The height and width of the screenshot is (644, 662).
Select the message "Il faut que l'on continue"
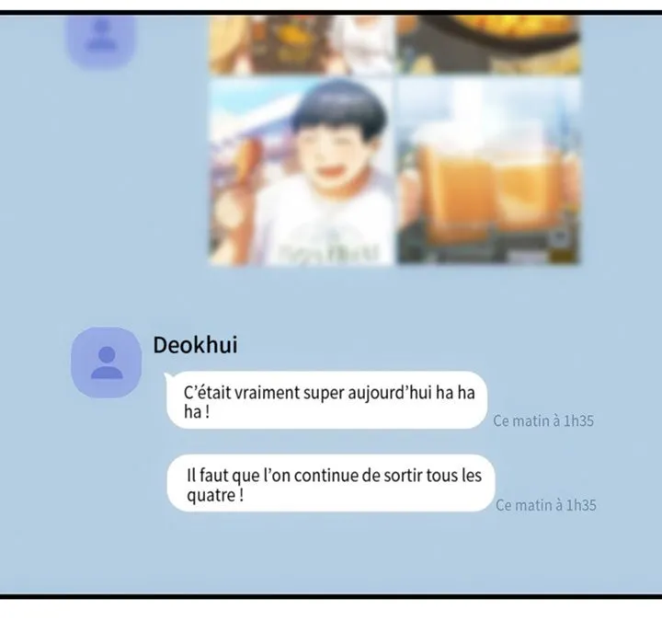tap(331, 483)
